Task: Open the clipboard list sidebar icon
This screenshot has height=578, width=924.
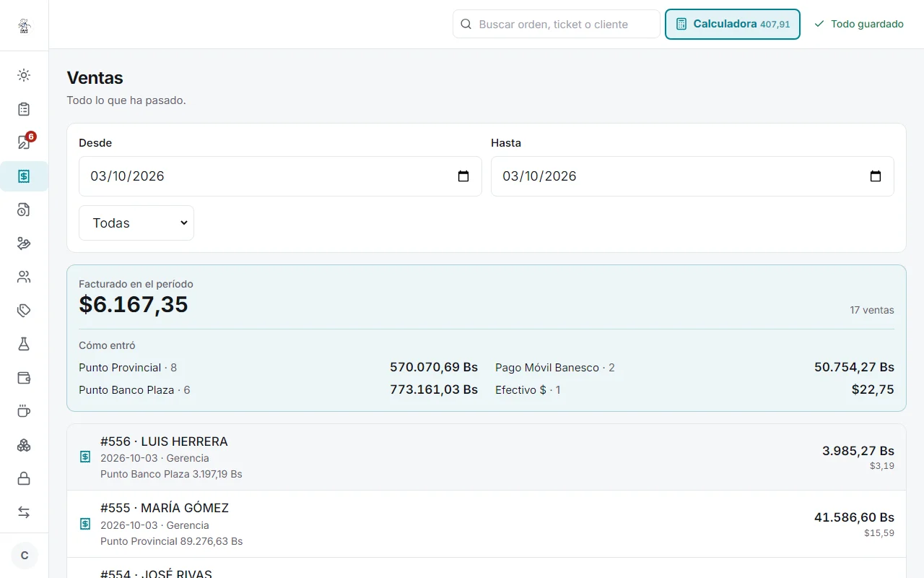Action: 24,109
